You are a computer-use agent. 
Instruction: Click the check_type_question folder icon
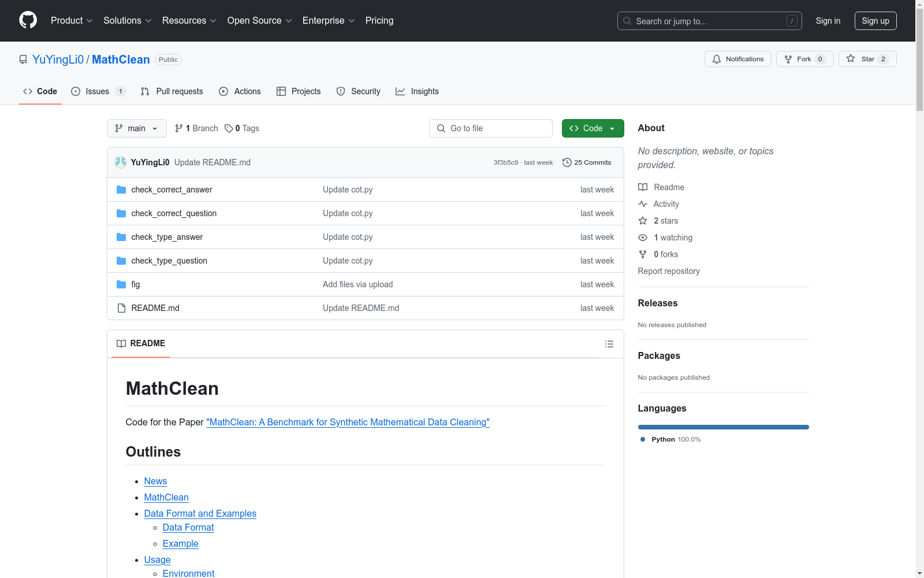[x=121, y=261]
